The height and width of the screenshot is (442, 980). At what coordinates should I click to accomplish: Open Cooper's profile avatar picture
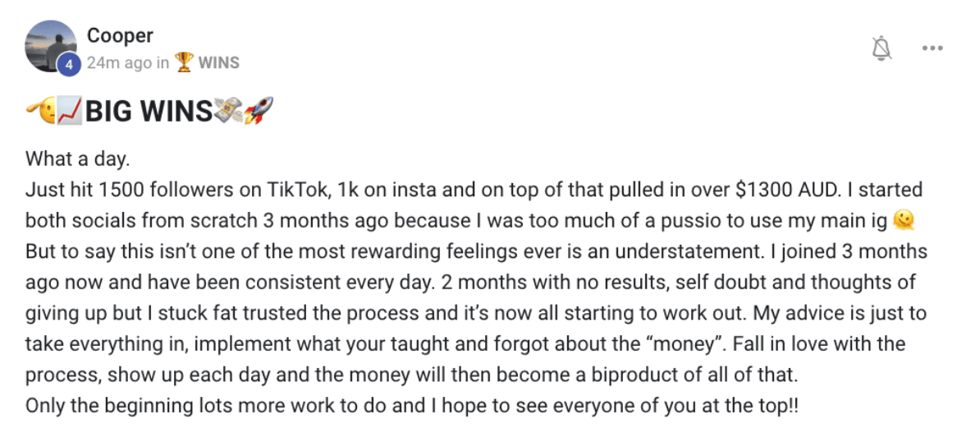coord(51,46)
